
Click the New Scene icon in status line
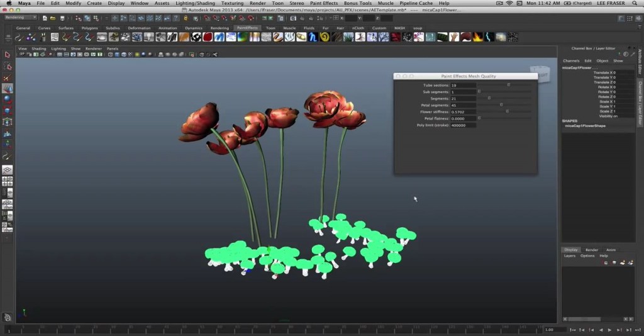click(x=45, y=18)
